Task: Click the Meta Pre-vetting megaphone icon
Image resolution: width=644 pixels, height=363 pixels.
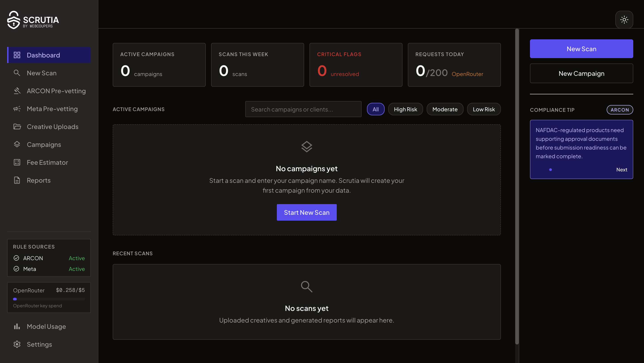Action: point(17,109)
